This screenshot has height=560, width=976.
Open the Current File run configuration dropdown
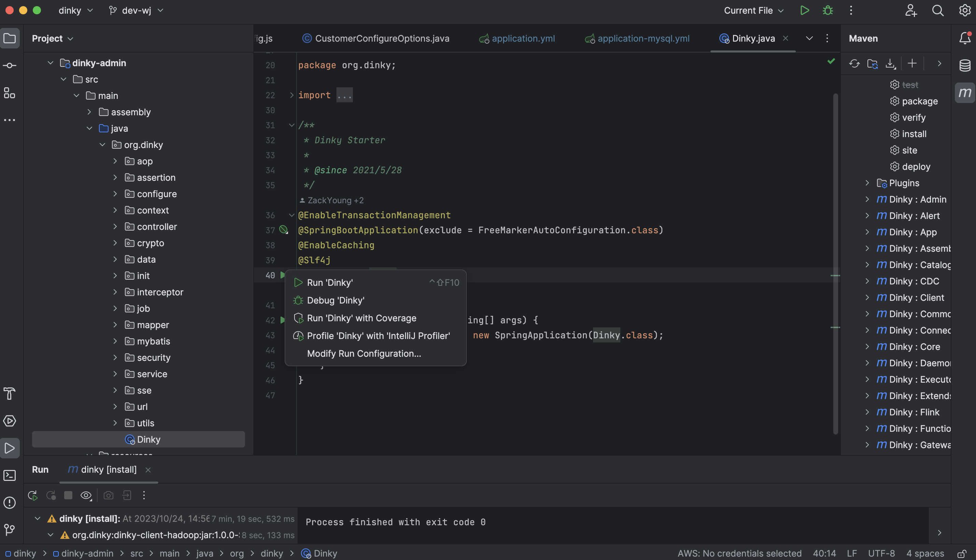[753, 10]
